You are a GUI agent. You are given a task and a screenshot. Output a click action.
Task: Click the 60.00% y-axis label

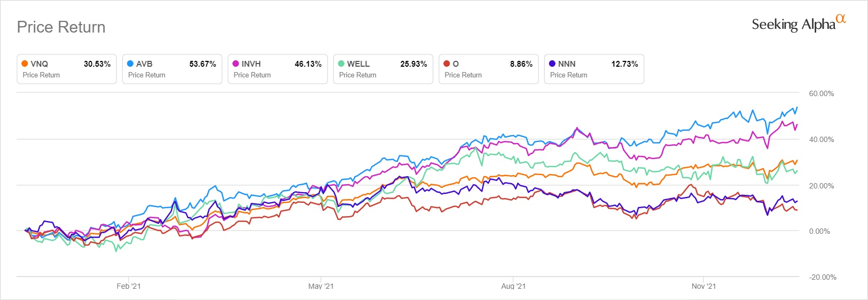(x=821, y=93)
